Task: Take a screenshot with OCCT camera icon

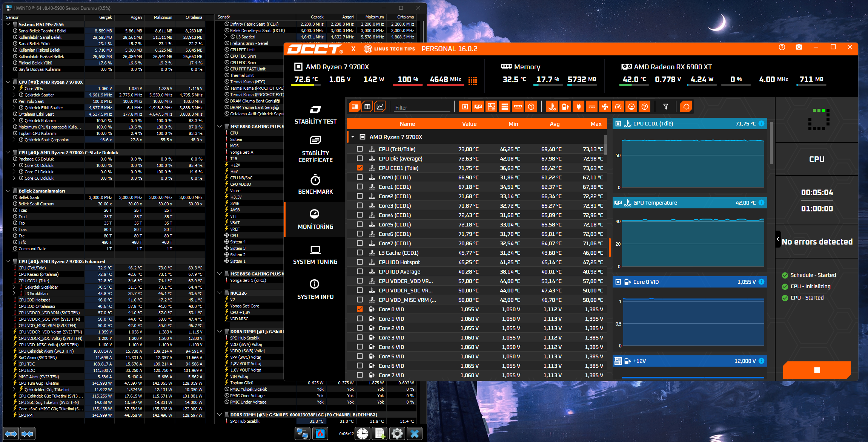Action: tap(799, 47)
